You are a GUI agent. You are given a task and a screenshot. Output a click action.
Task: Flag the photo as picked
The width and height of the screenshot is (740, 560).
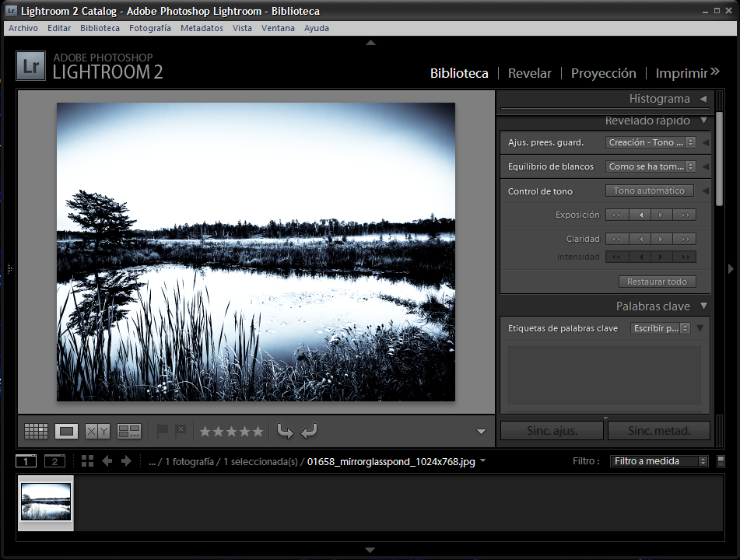coord(163,431)
